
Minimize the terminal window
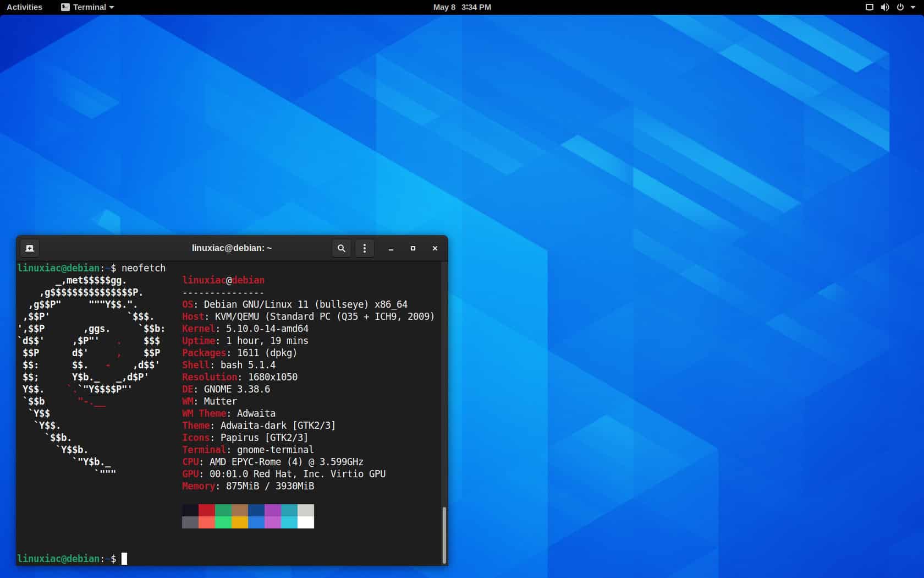(391, 248)
